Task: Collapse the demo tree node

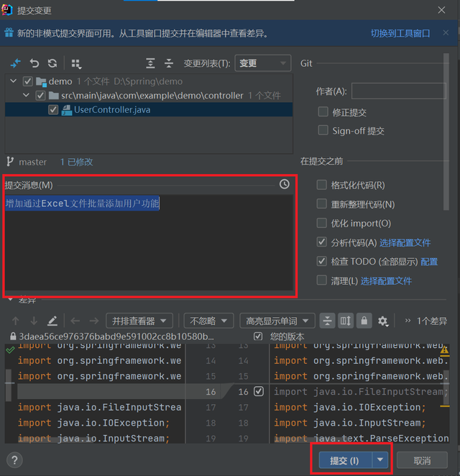Action: pyautogui.click(x=13, y=81)
